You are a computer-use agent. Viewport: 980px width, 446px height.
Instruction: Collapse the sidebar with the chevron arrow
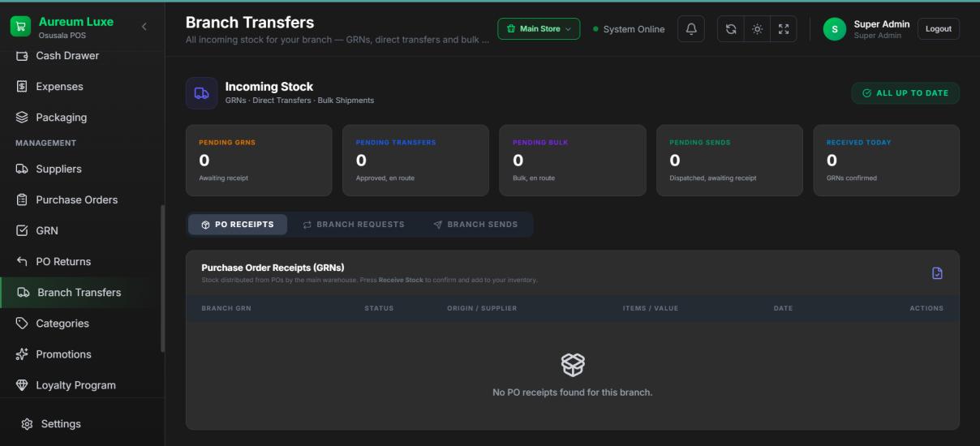coord(144,27)
